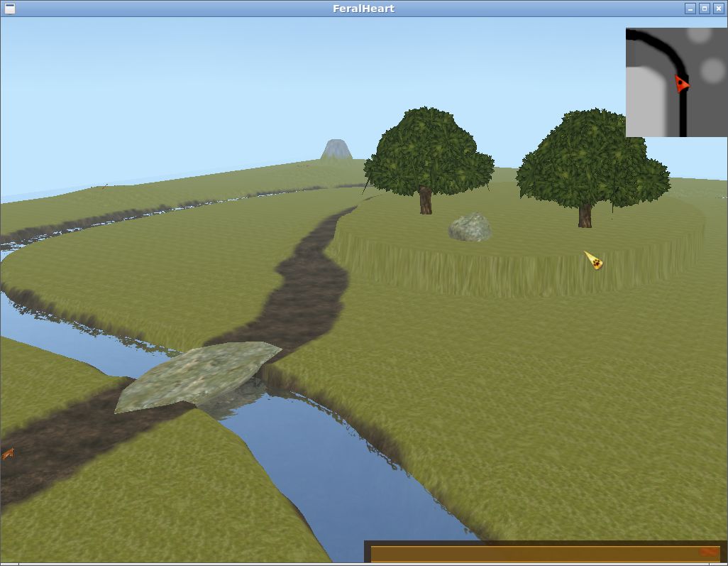
Task: Click the distant gray mountain on the horizon
Action: point(336,149)
